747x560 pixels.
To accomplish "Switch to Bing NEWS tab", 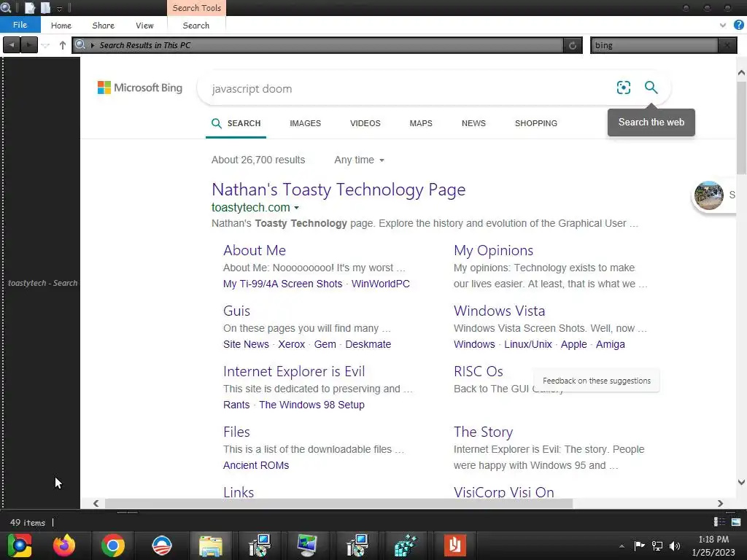I will (473, 123).
